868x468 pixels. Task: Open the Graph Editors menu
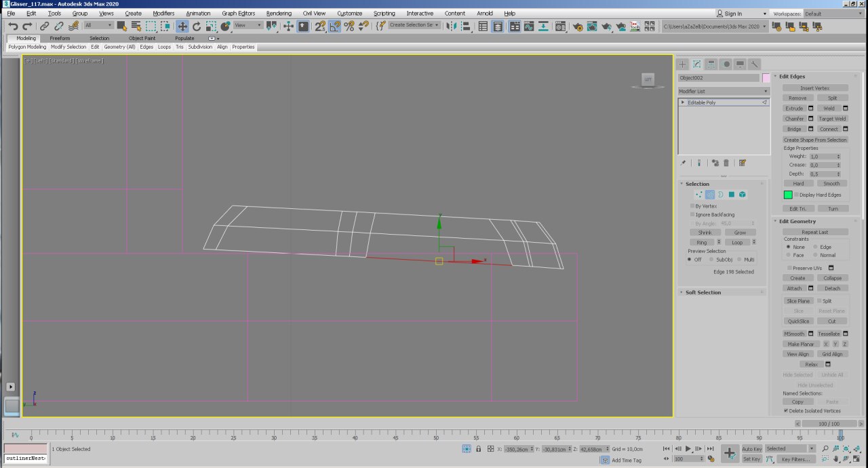(x=239, y=14)
